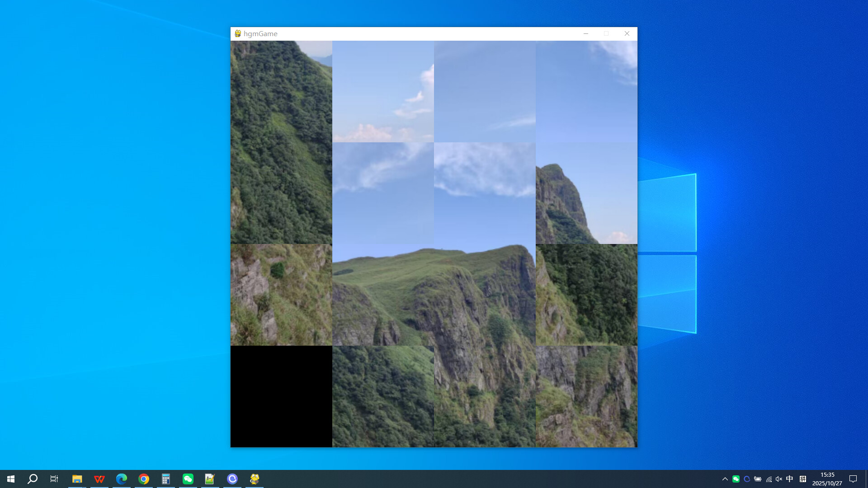Open WeChat from the taskbar

coord(188,479)
